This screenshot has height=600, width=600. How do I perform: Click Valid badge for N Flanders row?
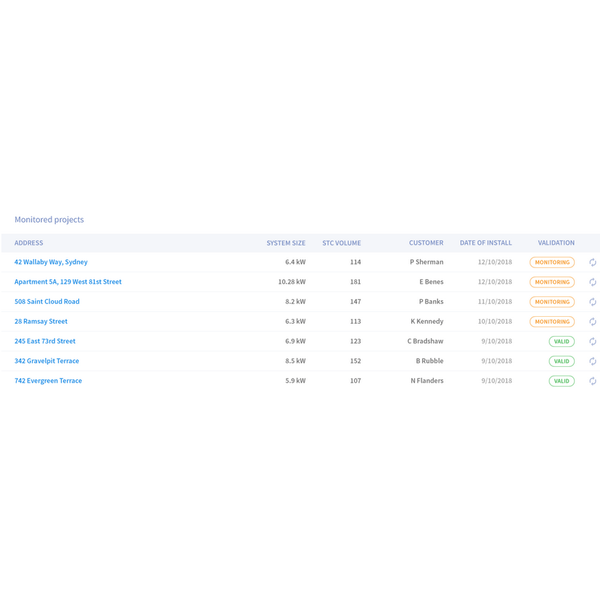[561, 381]
